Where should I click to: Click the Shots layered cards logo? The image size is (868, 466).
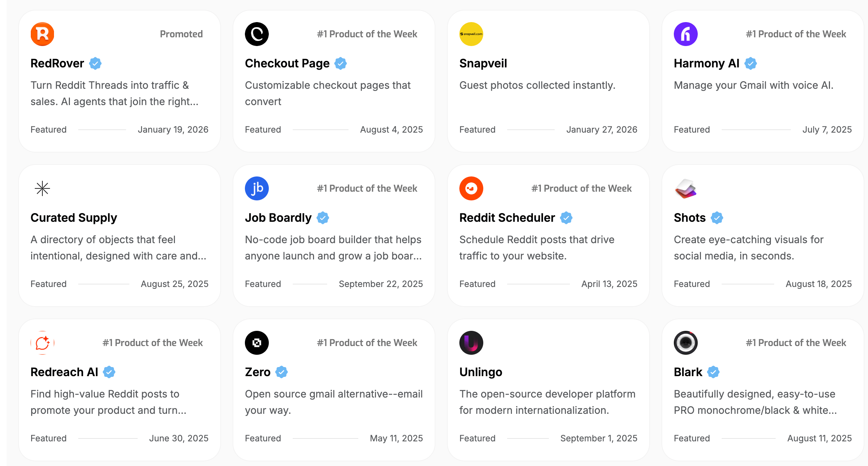coord(686,188)
